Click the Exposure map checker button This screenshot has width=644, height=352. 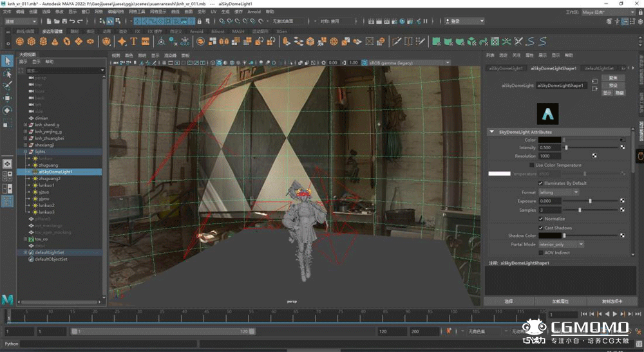(x=622, y=201)
